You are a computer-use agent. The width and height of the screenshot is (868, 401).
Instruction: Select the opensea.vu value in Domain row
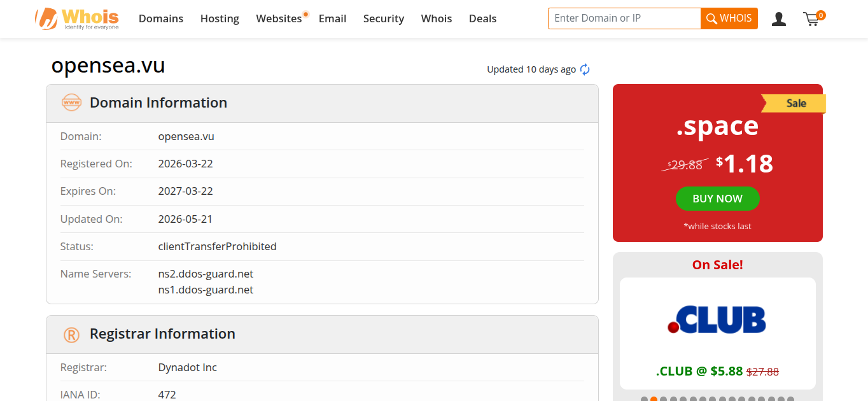pos(186,136)
